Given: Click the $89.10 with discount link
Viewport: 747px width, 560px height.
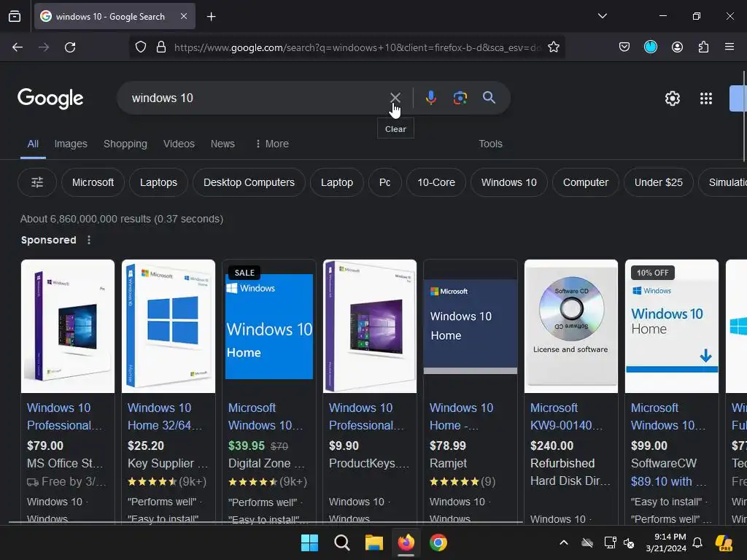Looking at the screenshot, I should pos(668,481).
